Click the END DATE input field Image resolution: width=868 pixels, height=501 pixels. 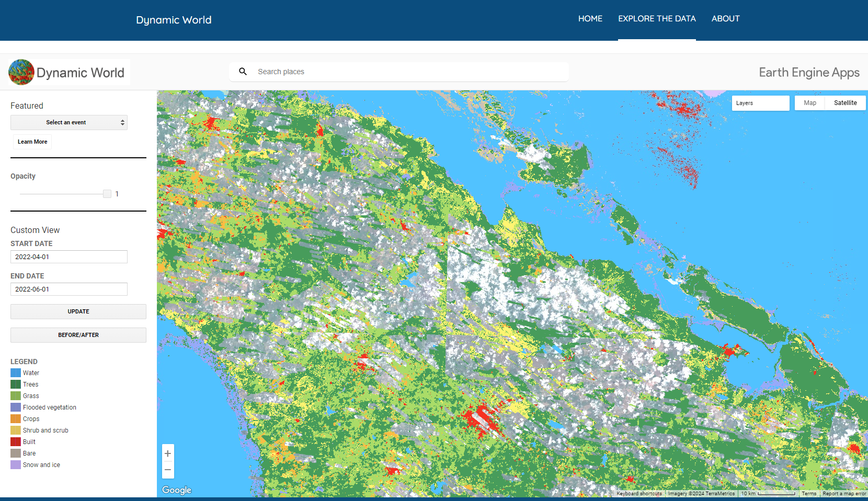click(69, 289)
